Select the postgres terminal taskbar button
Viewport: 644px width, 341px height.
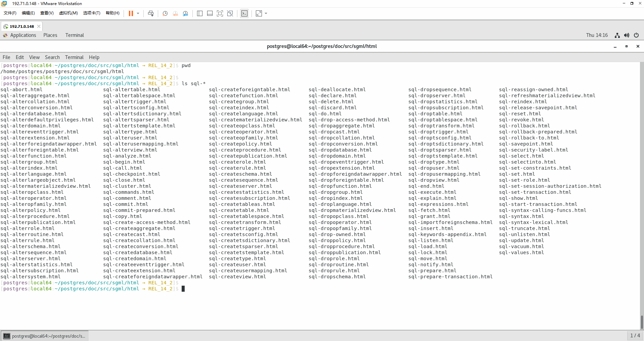point(44,336)
